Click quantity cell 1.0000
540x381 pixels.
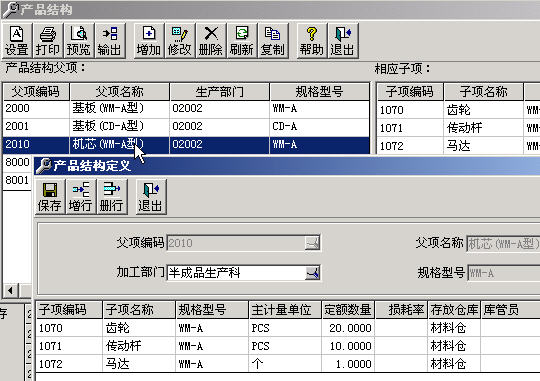pos(348,364)
